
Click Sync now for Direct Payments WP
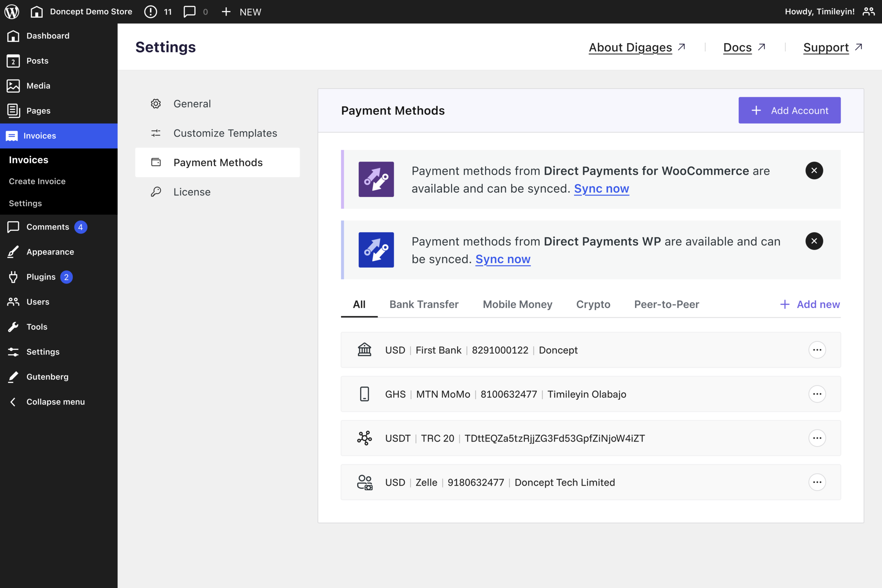(x=503, y=259)
